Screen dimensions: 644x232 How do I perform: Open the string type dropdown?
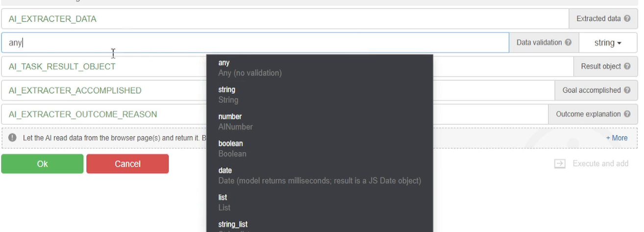[x=608, y=43]
